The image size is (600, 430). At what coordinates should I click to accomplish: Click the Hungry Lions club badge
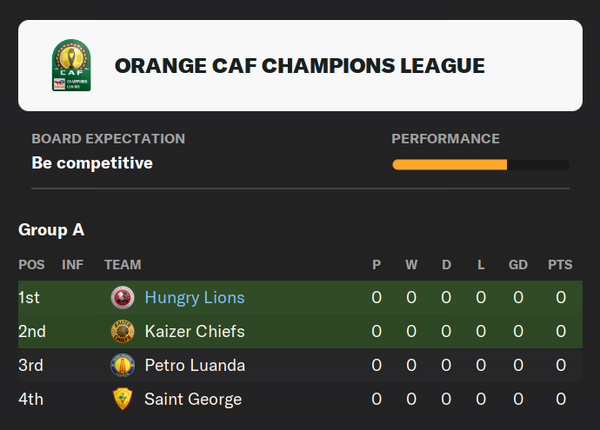[x=122, y=297]
